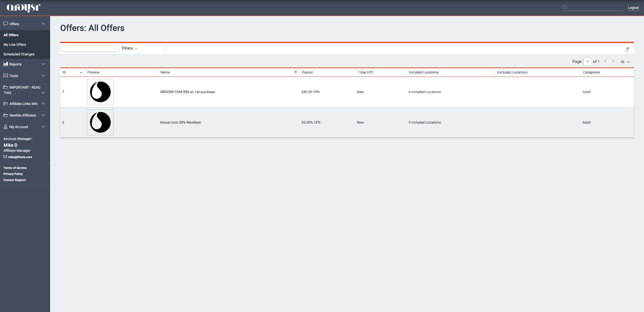Click the Preview column header
The height and width of the screenshot is (312, 644).
tap(93, 72)
